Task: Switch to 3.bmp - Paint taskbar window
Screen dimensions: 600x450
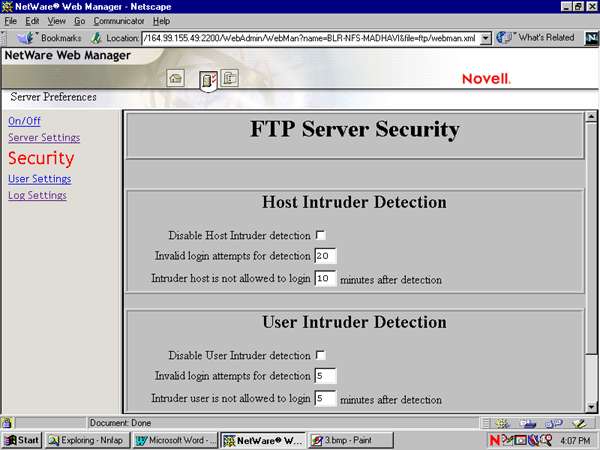Action: pos(351,440)
